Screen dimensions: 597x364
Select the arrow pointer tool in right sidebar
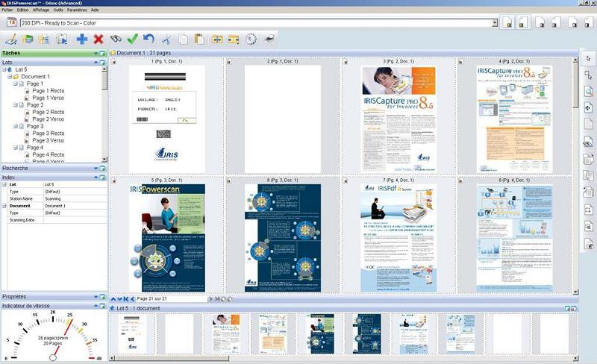click(x=588, y=58)
